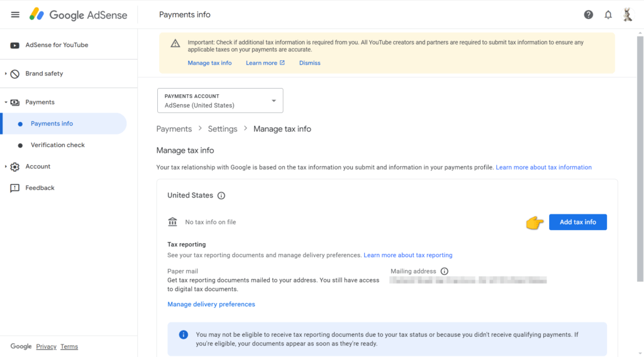Screen dimensions: 644x357
Task: Open the hamburger main menu
Action: tap(15, 15)
